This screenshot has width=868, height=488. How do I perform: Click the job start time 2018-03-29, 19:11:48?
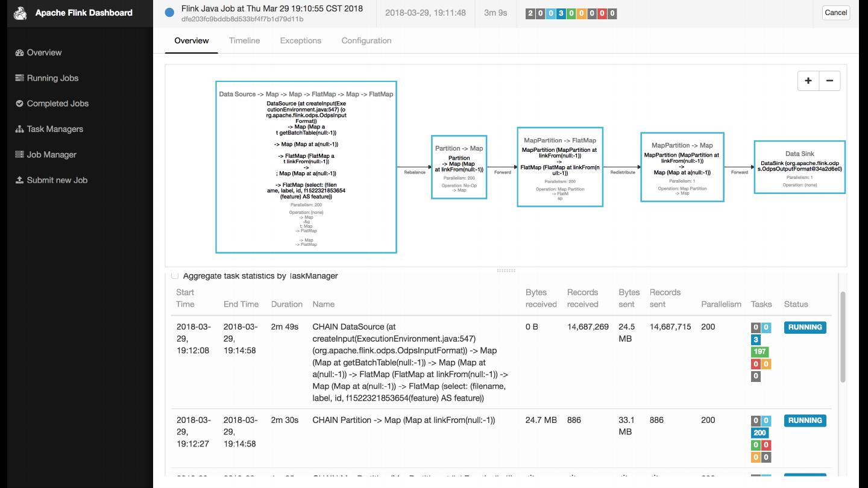pyautogui.click(x=426, y=13)
